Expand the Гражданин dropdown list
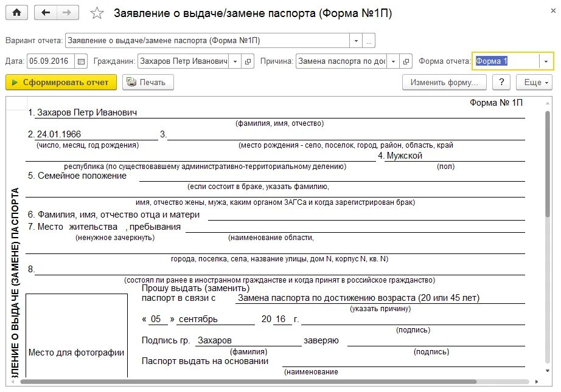This screenshot has height=392, width=561. coord(235,61)
